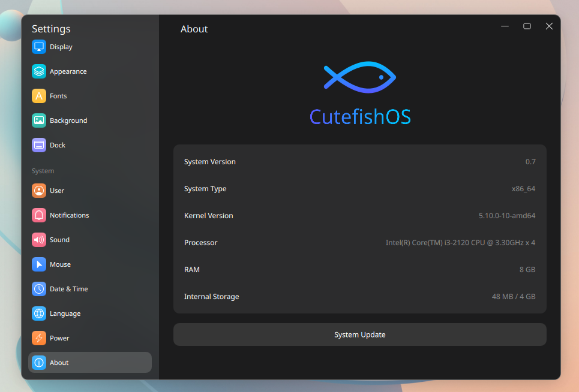
Task: Click the CutefishOS fish logo
Action: click(360, 77)
